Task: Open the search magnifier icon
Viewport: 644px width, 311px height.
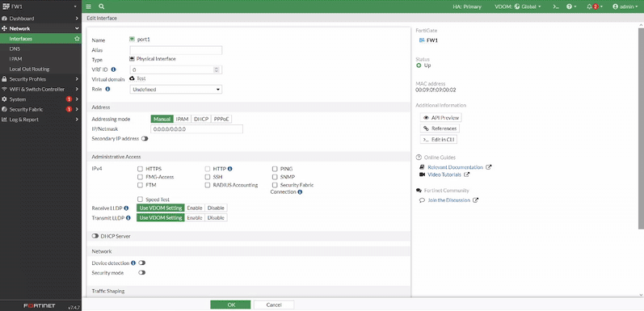Action: pyautogui.click(x=102, y=6)
